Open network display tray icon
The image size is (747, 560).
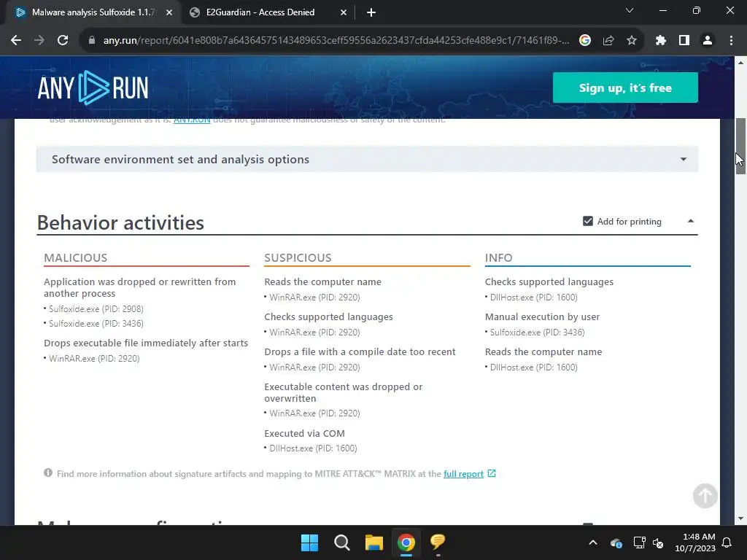pos(639,542)
